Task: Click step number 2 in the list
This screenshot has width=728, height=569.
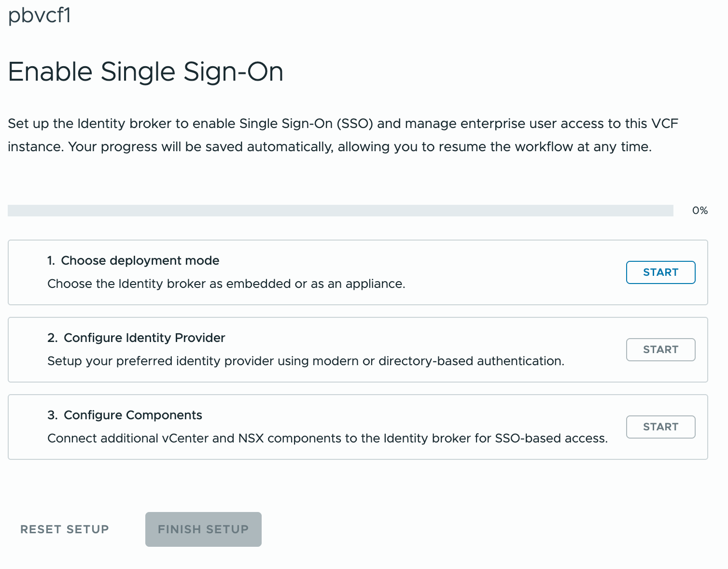Action: pyautogui.click(x=52, y=338)
